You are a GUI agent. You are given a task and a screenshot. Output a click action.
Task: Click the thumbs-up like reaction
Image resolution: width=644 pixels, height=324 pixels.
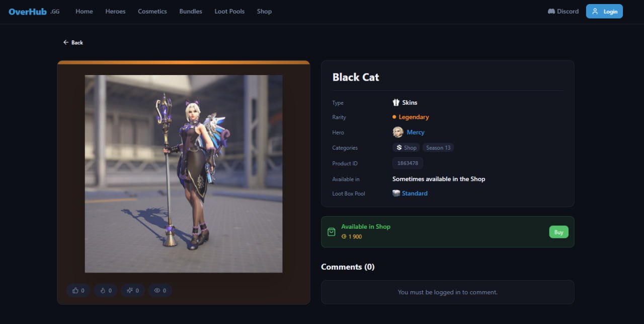[x=78, y=290]
